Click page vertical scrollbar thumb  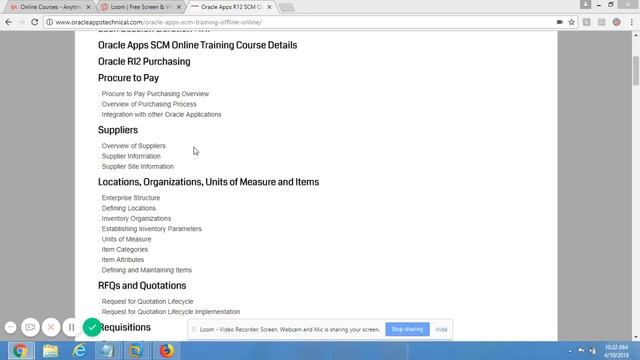coord(636,71)
